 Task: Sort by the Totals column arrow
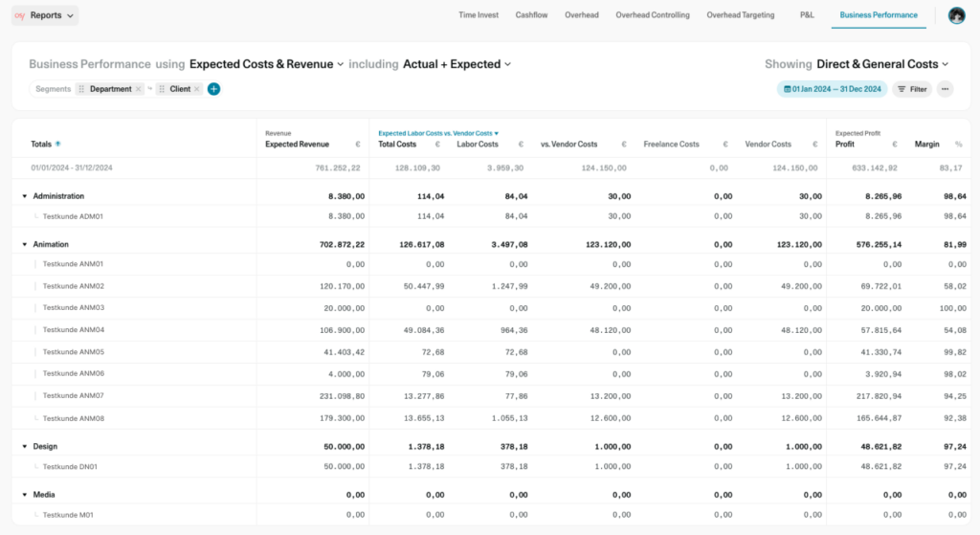[58, 144]
